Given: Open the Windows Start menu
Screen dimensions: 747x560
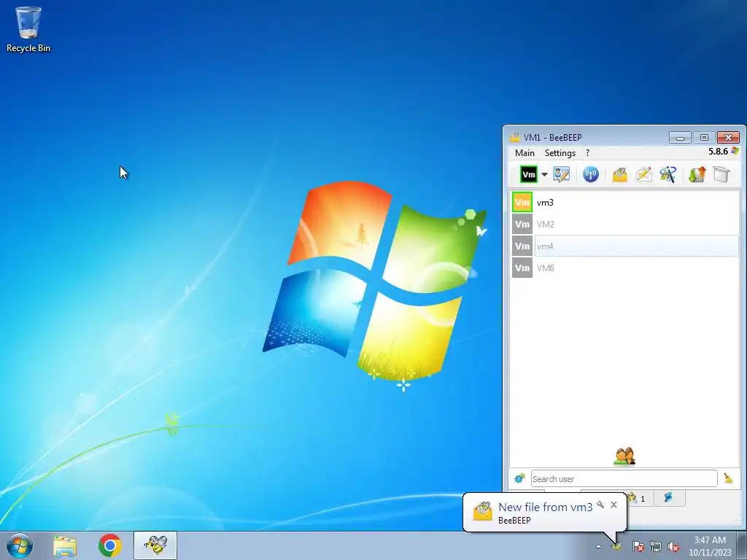Looking at the screenshot, I should click(20, 545).
